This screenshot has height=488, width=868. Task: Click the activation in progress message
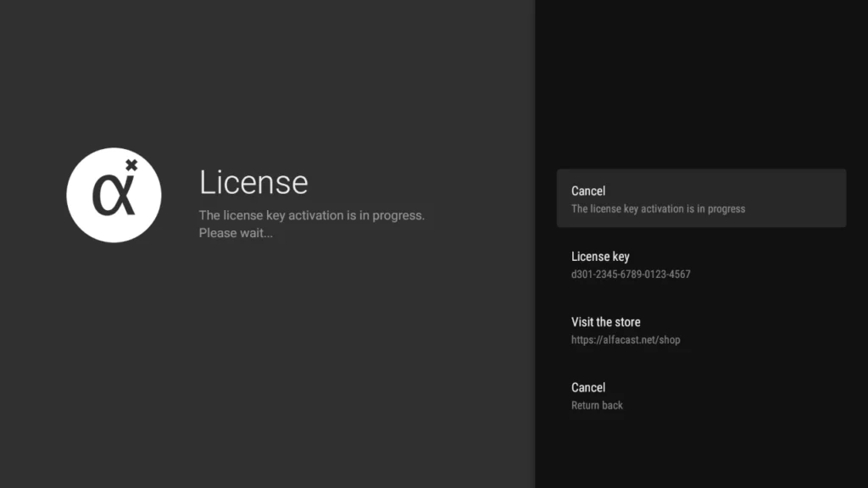311,215
